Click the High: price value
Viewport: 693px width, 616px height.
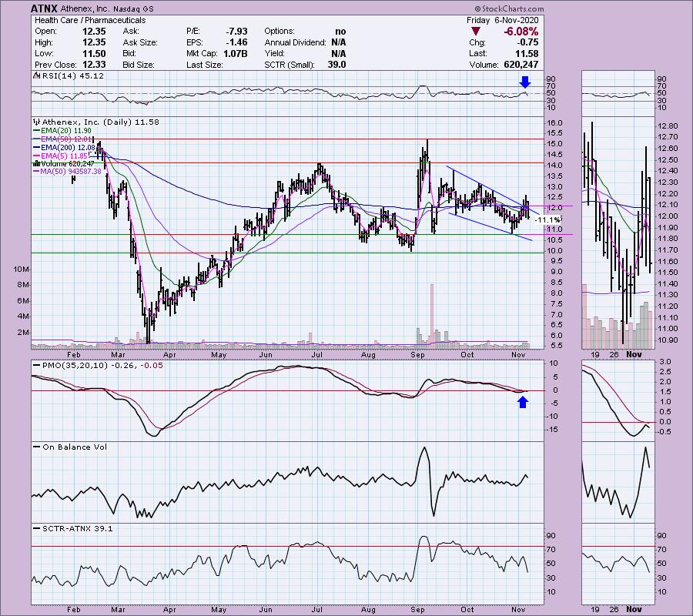[x=94, y=42]
